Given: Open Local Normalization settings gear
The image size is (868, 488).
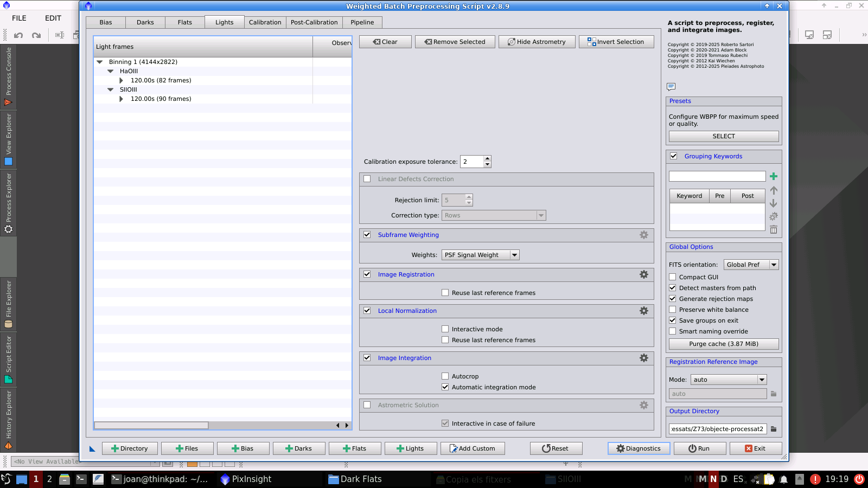Looking at the screenshot, I should click(x=643, y=311).
